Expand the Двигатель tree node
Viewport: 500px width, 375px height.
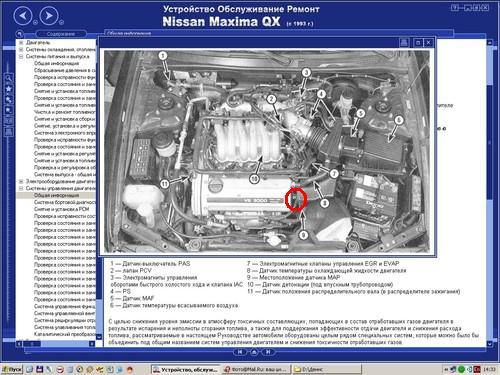coord(21,43)
